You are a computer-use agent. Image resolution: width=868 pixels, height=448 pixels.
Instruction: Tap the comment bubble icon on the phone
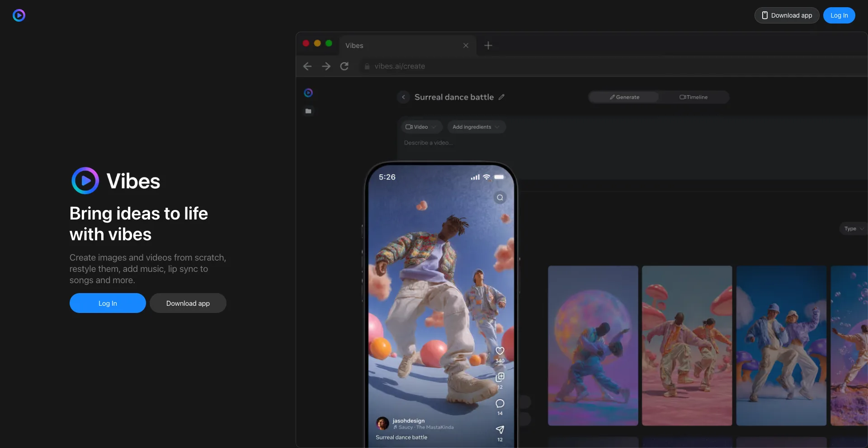click(x=500, y=403)
